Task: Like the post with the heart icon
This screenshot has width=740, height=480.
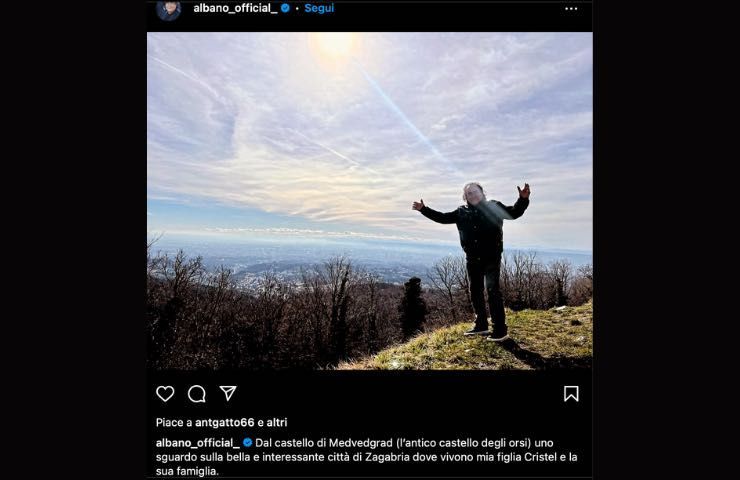Action: 165,394
